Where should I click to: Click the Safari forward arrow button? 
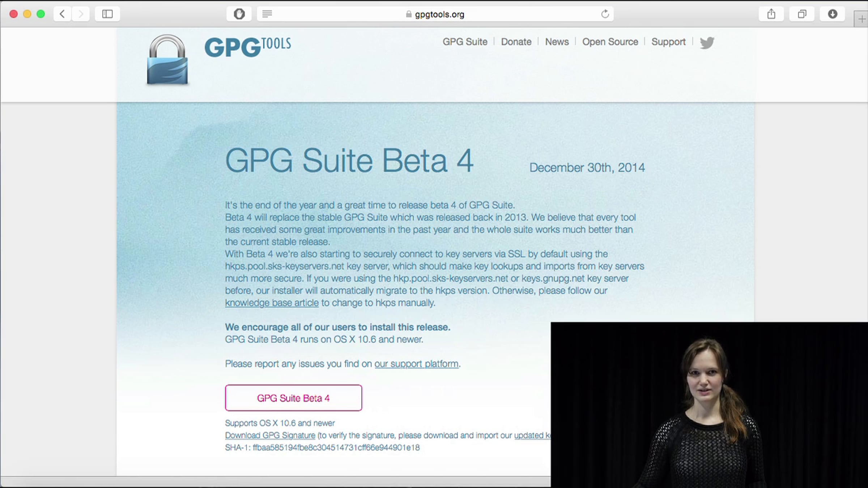coord(81,14)
